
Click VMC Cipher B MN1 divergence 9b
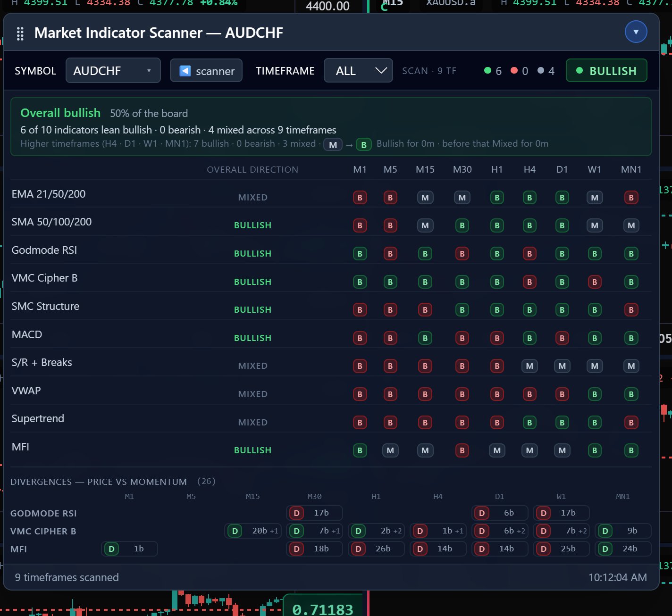pos(623,531)
